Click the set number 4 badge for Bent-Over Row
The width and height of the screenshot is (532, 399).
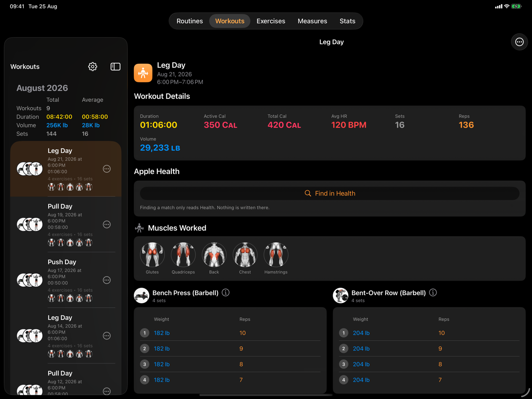343,380
